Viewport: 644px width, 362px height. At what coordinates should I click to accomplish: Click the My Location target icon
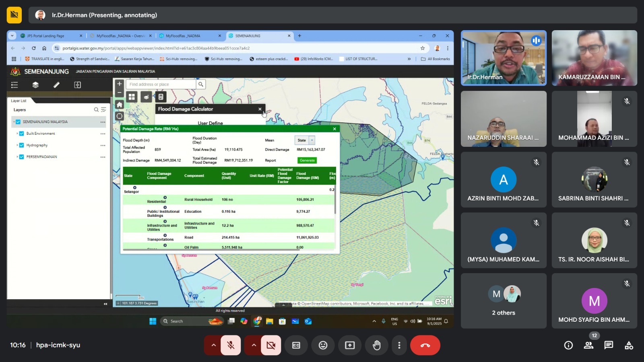pyautogui.click(x=120, y=116)
